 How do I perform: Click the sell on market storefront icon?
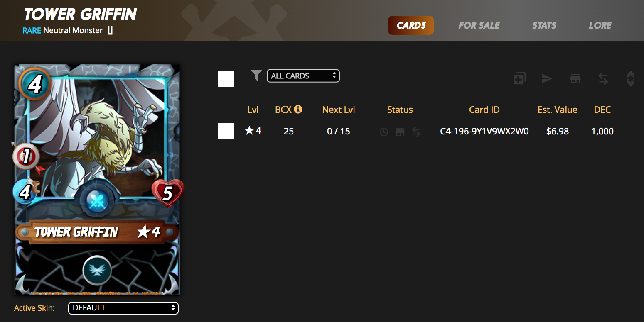(575, 78)
